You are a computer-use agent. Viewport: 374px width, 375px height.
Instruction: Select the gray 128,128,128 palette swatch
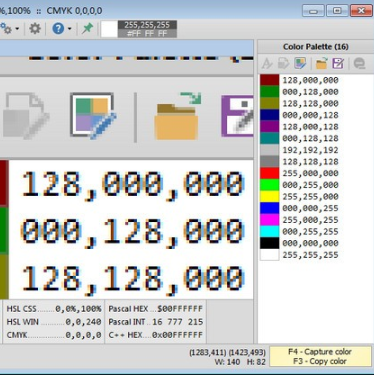(x=269, y=162)
